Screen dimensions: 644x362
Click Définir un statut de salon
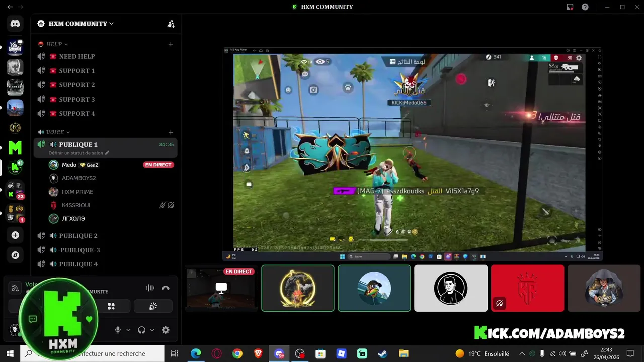[x=75, y=153]
